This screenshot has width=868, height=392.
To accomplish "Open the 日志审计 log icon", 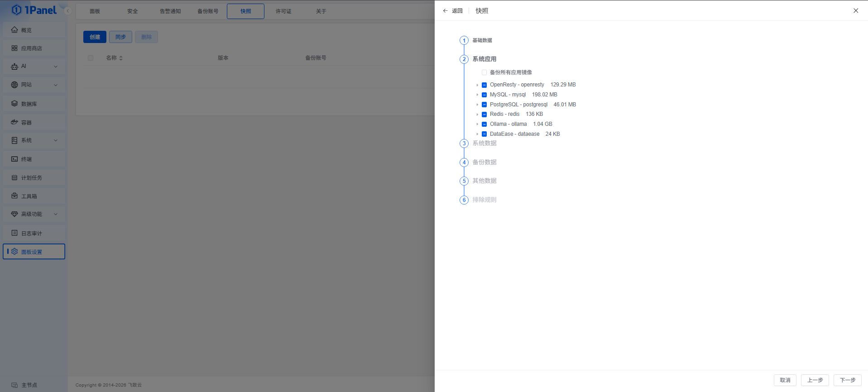I will coord(14,233).
